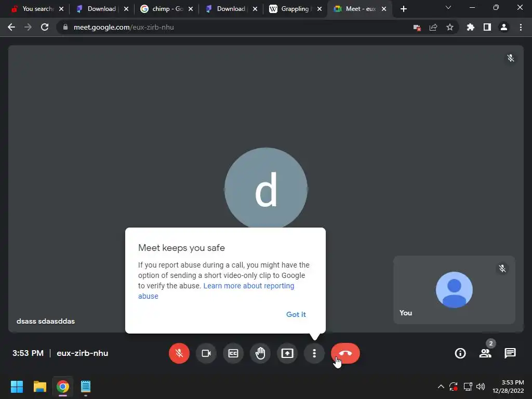The width and height of the screenshot is (532, 399).
Task: Click the blocked camera icon in address bar
Action: (x=417, y=28)
